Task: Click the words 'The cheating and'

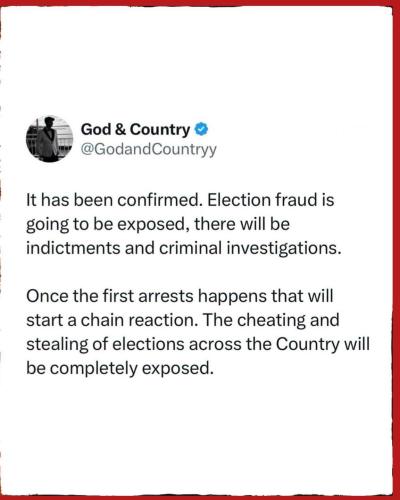Action: [x=271, y=320]
